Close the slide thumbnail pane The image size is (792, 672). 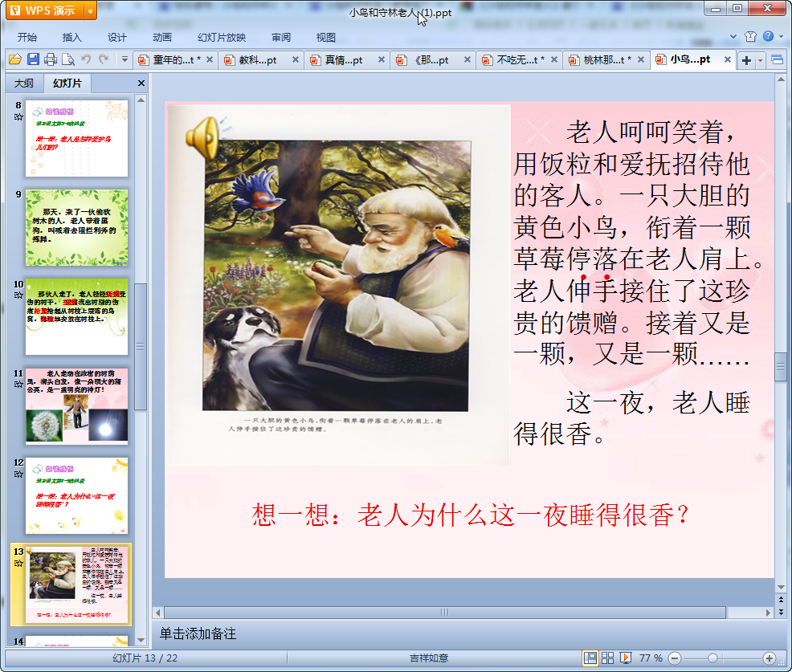click(141, 83)
